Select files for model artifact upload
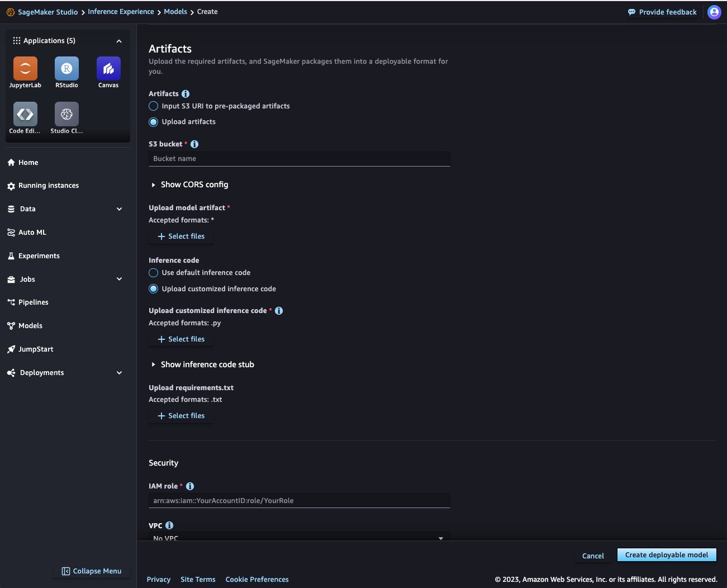 coord(181,236)
